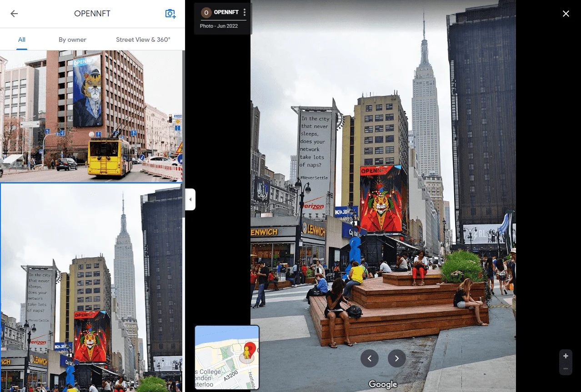
Task: Open the All photos tab
Action: click(x=21, y=40)
